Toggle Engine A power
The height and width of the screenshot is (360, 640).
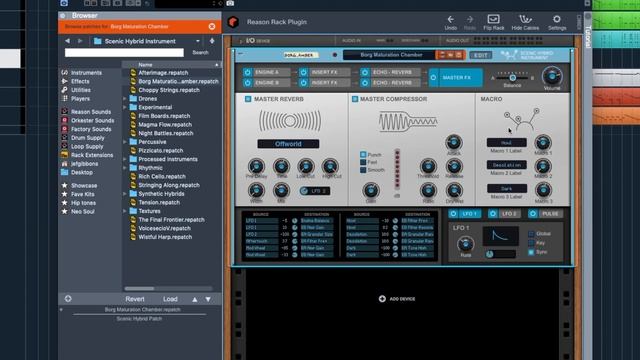tap(247, 72)
